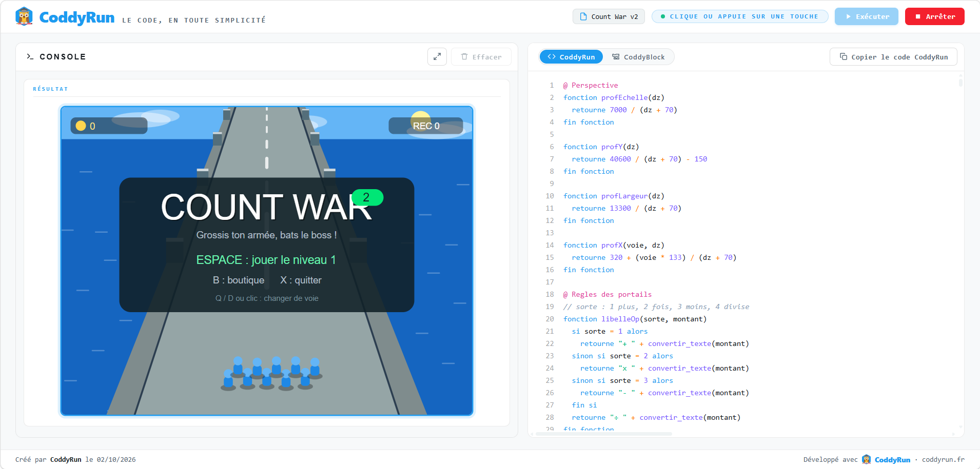Image resolution: width=980 pixels, height=469 pixels.
Task: Open the CoddyRun link in the footer
Action: click(892, 459)
